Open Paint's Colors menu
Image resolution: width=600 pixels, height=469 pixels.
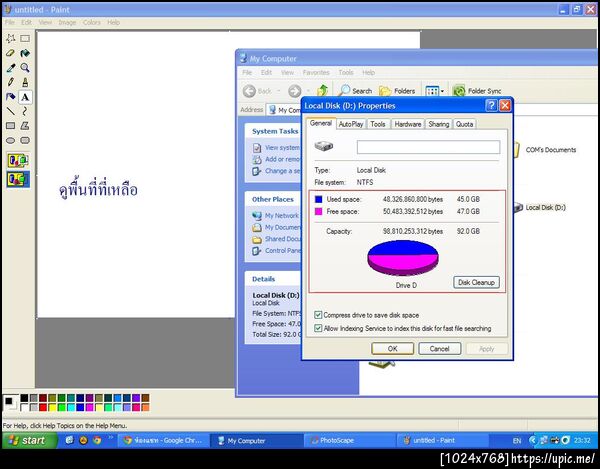tap(92, 23)
